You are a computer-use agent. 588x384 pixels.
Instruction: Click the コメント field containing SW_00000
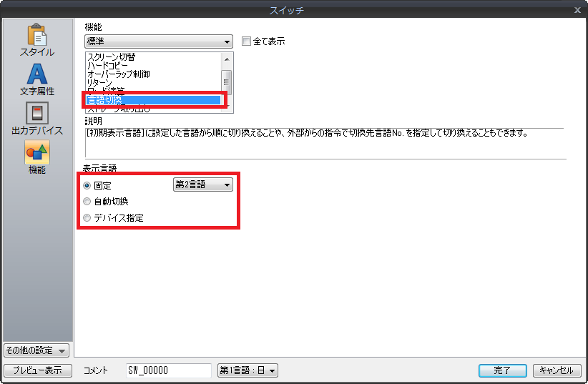[169, 370]
